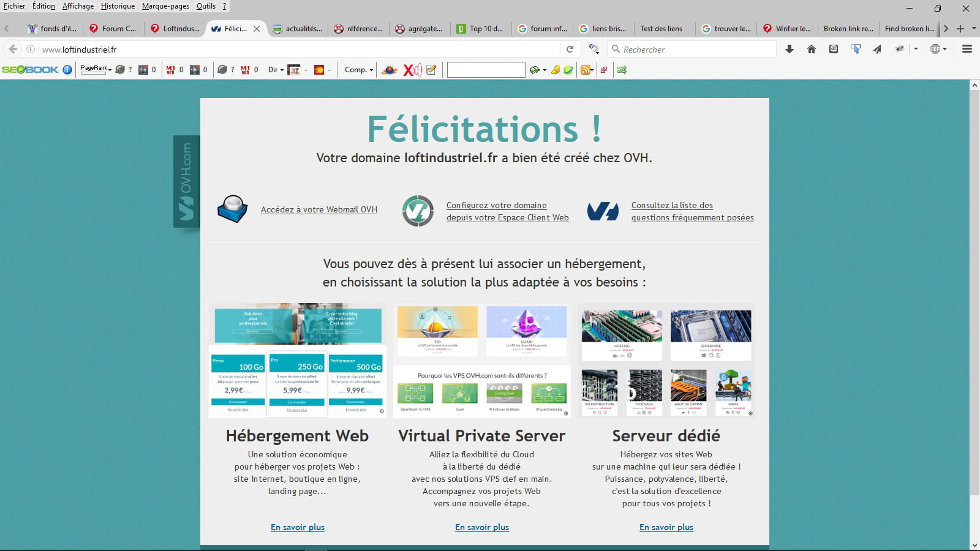980x551 pixels.
Task: Expand the list all tabs dropdown arrow
Action: [x=974, y=29]
